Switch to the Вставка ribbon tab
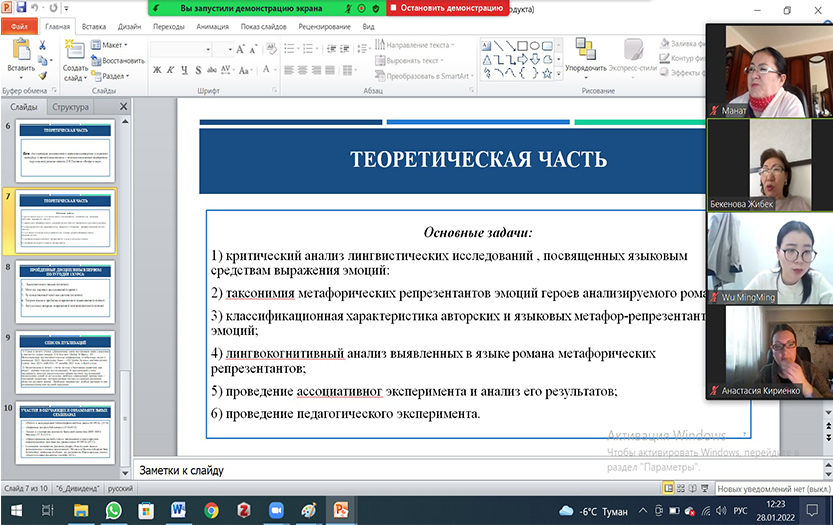This screenshot has width=833, height=525. pos(94,27)
